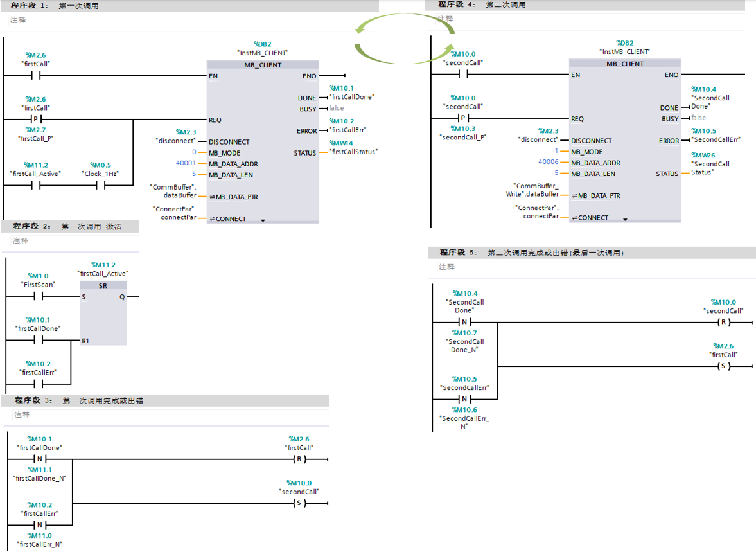Click the MB_DATA_ADDR value 40006
756x552 pixels.
click(548, 162)
